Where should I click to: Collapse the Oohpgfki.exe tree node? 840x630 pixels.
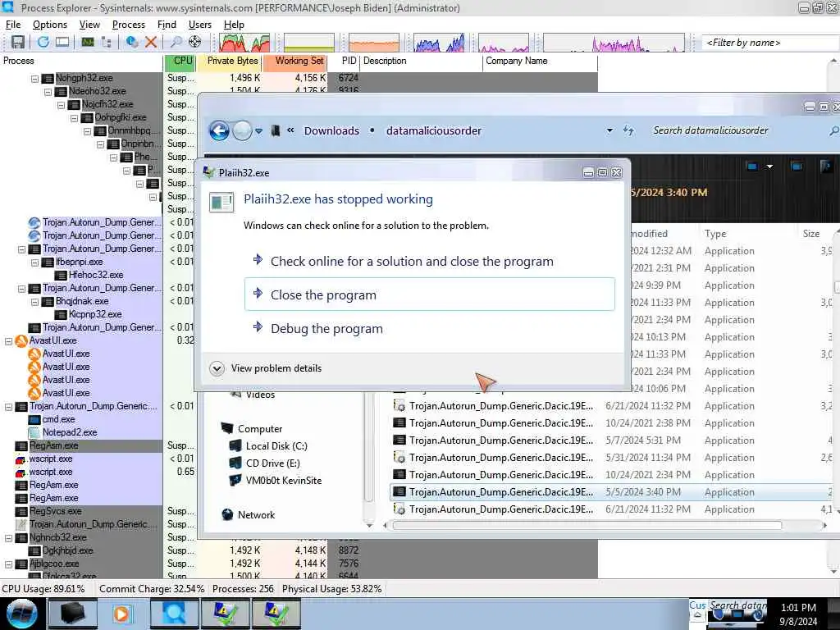[74, 118]
